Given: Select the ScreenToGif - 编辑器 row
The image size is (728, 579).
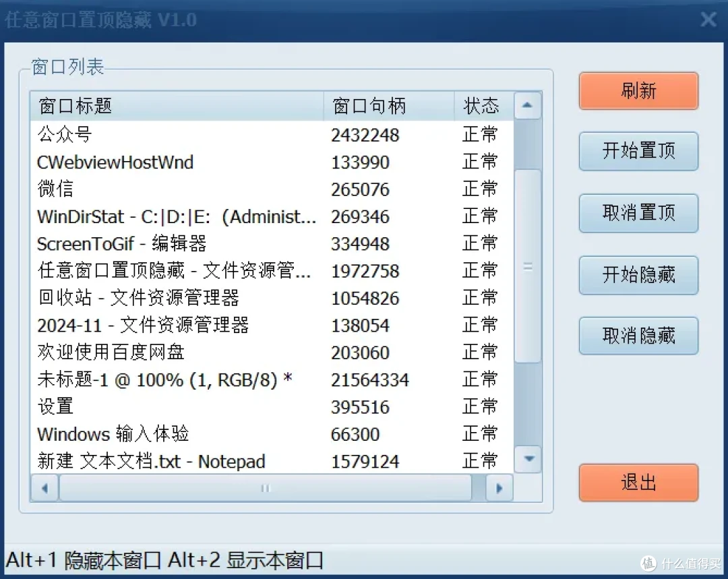Looking at the screenshot, I should click(x=272, y=243).
